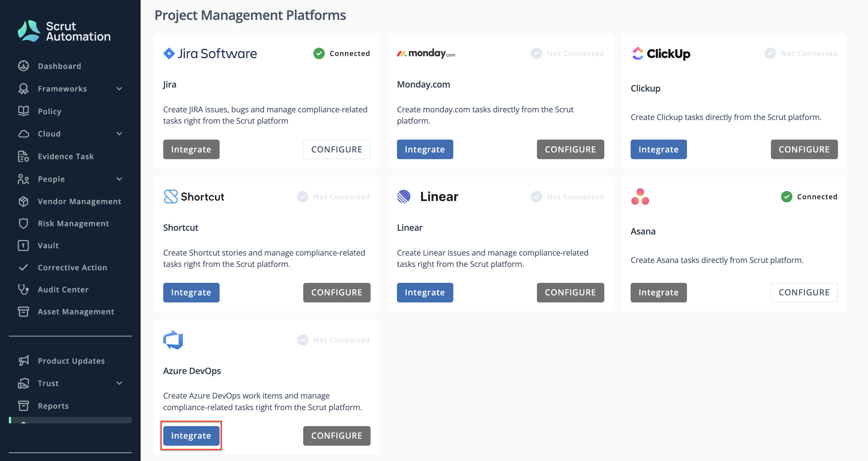Open Risk Management section
868x461 pixels.
coord(74,223)
